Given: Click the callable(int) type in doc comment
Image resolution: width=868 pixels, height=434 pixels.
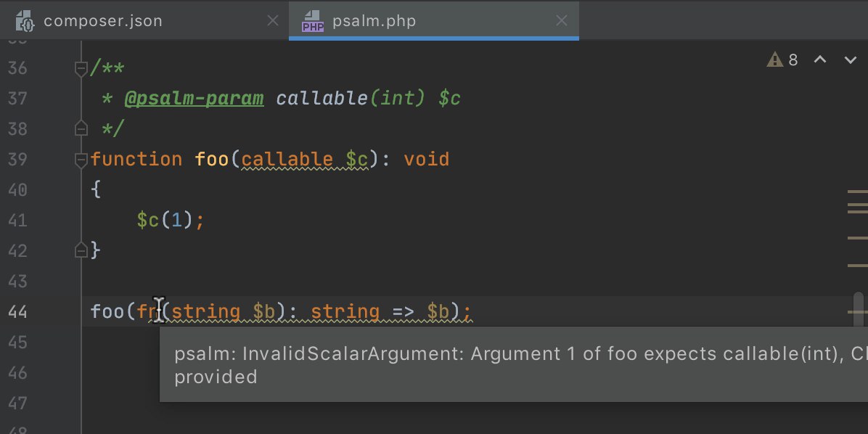Looking at the screenshot, I should tap(351, 99).
